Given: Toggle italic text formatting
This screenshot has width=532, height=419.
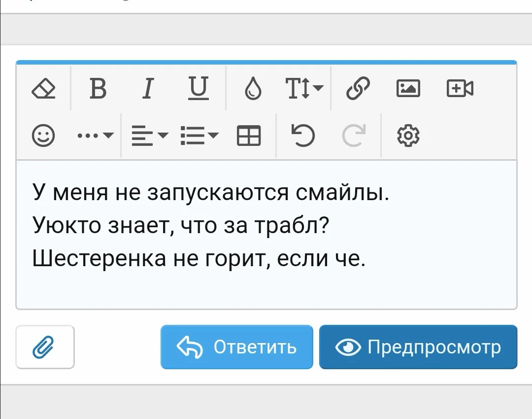Looking at the screenshot, I should point(147,89).
